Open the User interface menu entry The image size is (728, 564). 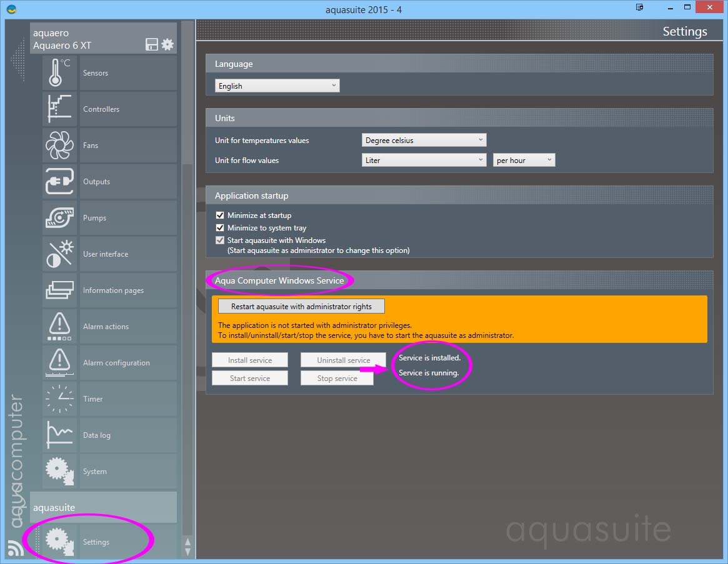[128, 254]
